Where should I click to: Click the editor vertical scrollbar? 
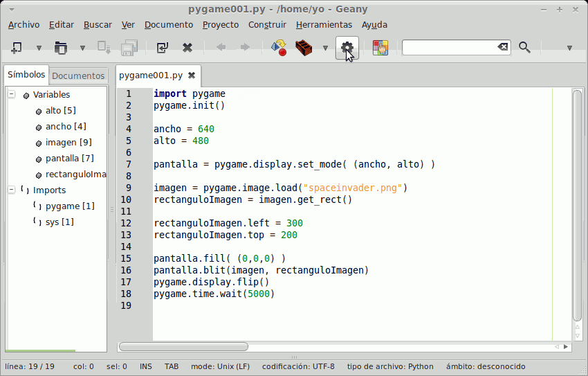click(577, 205)
